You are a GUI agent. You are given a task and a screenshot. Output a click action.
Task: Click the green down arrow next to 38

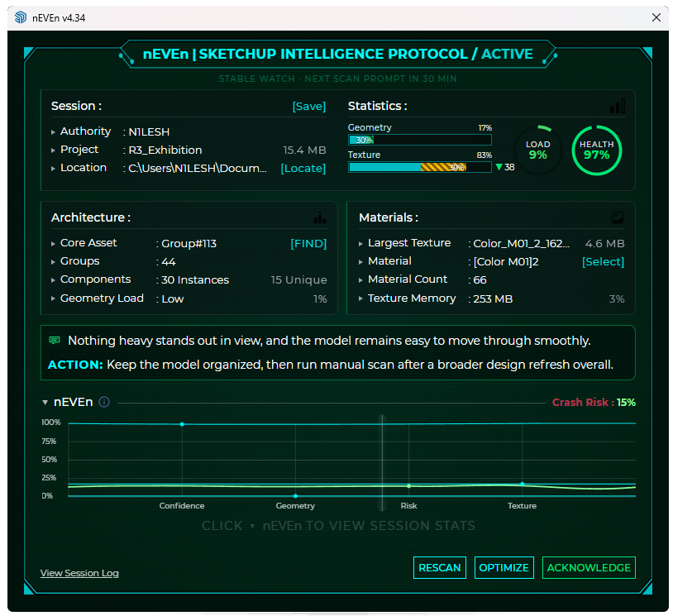click(x=499, y=167)
